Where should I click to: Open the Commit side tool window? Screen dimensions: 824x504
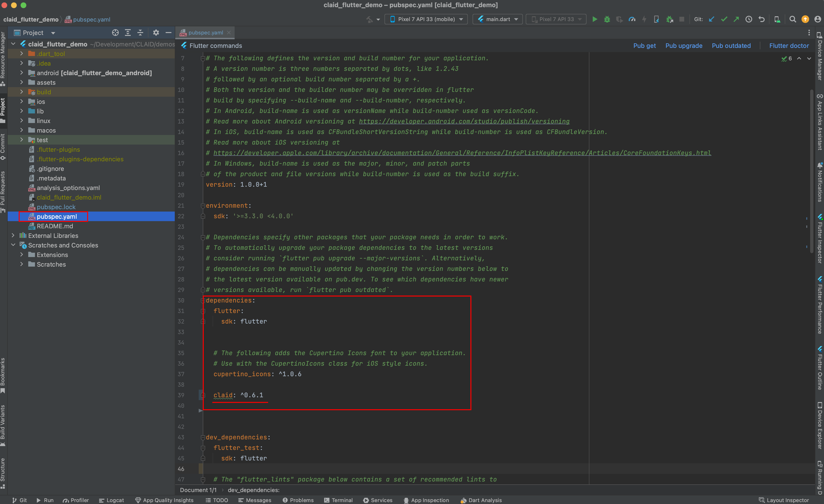coord(3,146)
